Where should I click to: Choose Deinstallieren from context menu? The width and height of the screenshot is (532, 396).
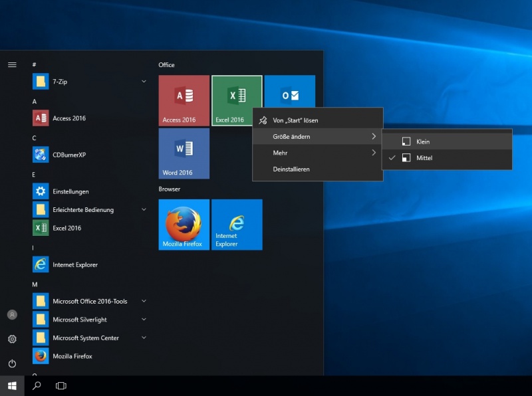[x=318, y=169]
